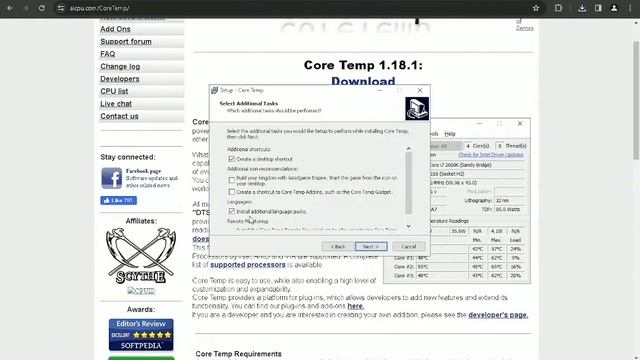Open the Developers menu link

point(120,79)
